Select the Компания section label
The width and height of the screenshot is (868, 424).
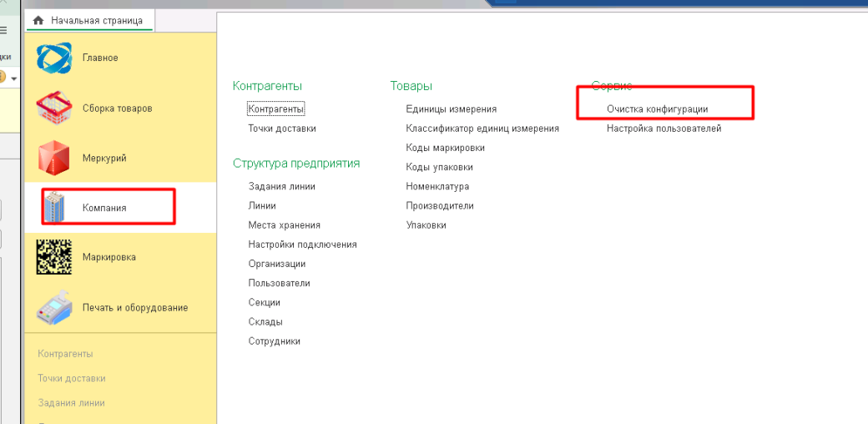[x=104, y=208]
